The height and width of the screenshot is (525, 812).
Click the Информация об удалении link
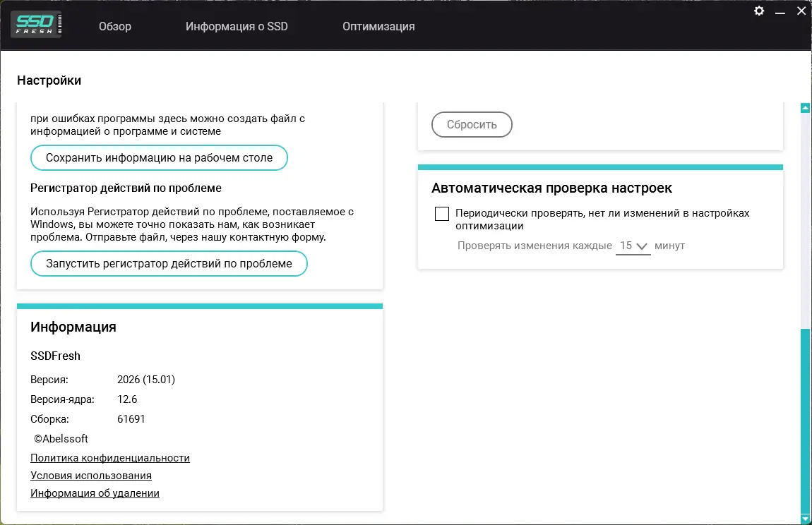coord(95,493)
